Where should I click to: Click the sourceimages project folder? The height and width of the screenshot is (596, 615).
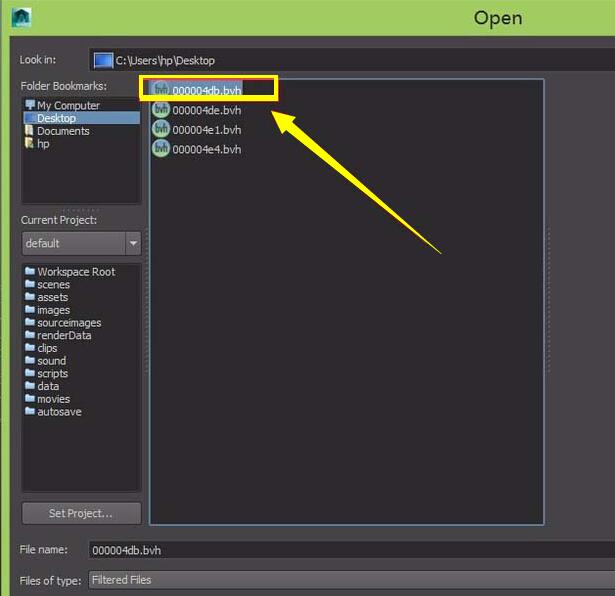point(68,323)
